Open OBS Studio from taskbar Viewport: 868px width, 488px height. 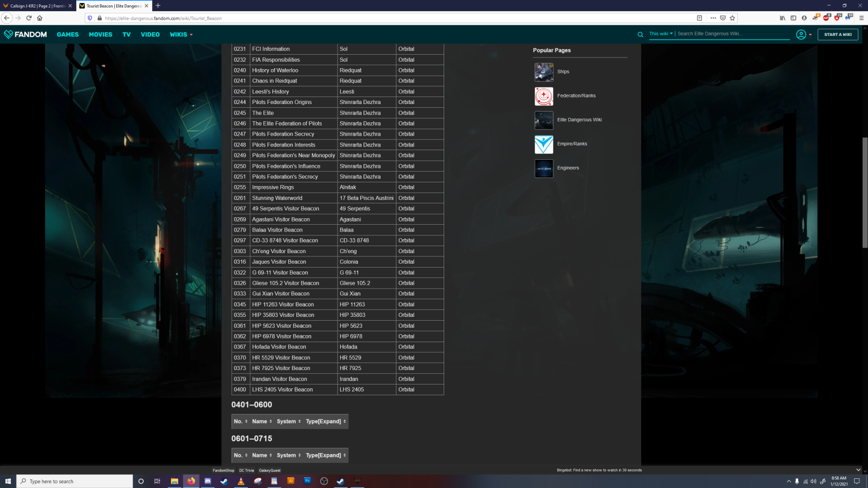324,481
